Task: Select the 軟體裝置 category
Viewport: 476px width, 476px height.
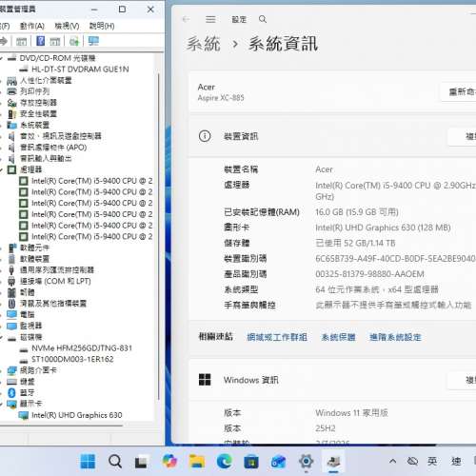Action: 34,259
